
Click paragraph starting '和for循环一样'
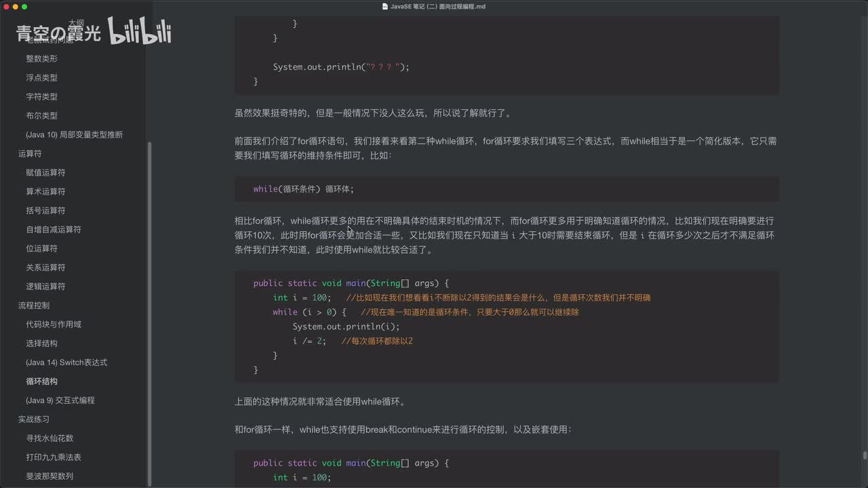403,430
